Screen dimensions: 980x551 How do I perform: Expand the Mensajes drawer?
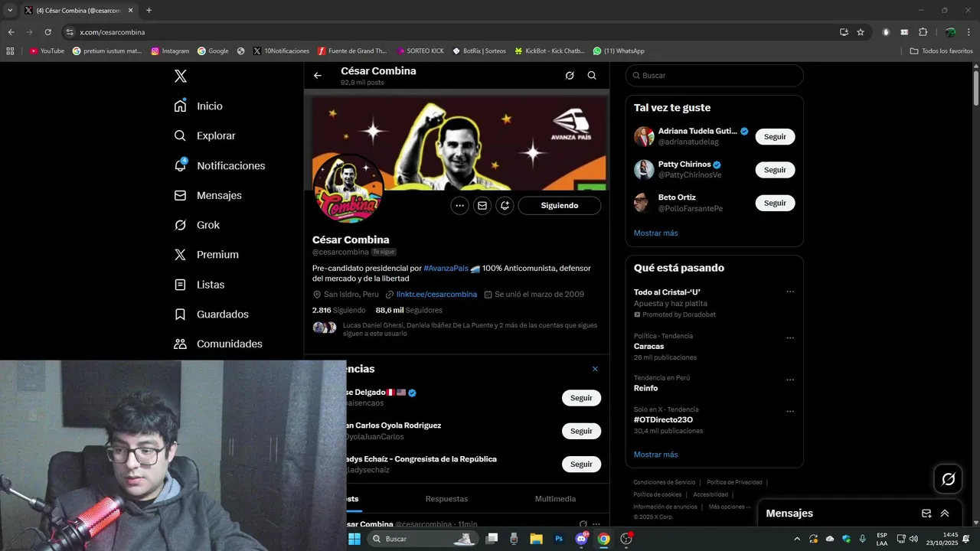click(945, 514)
